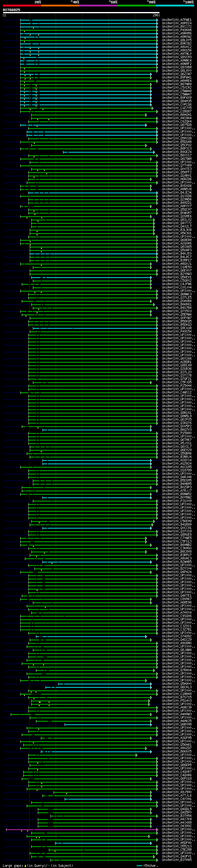Image resolution: width=197 pixels, height=868 pixels.
Task: Select hit label UniRef100_Q9C1U8
Action: click(x=176, y=328)
